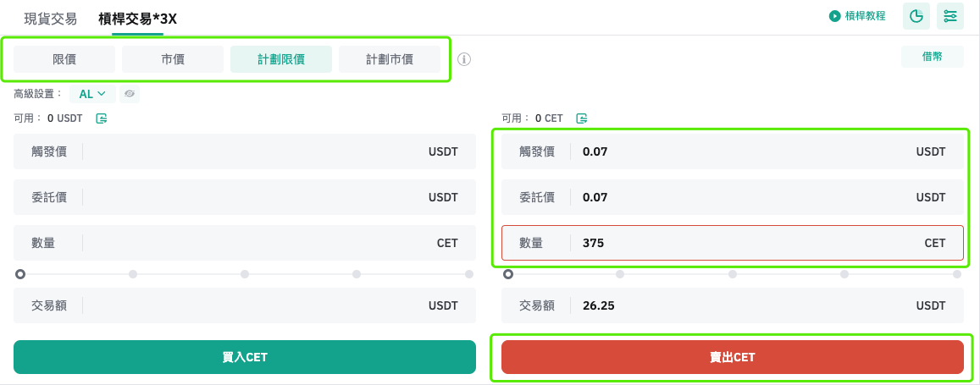Open the AL advanced settings dropdown

click(92, 94)
